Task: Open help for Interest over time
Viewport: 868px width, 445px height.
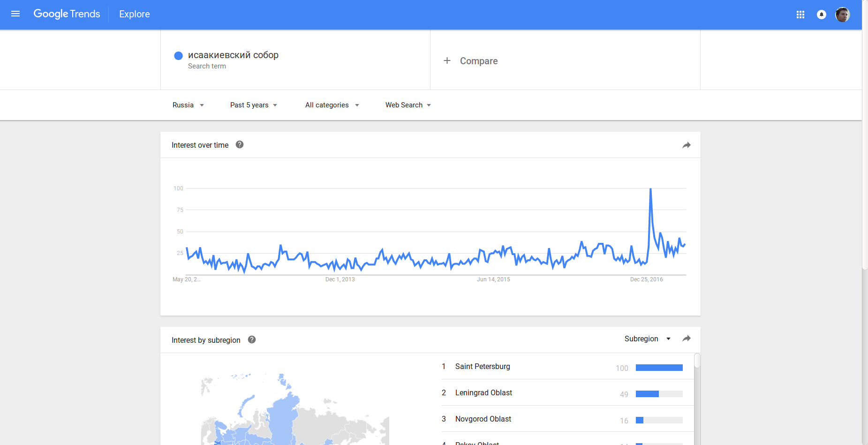Action: pos(240,144)
